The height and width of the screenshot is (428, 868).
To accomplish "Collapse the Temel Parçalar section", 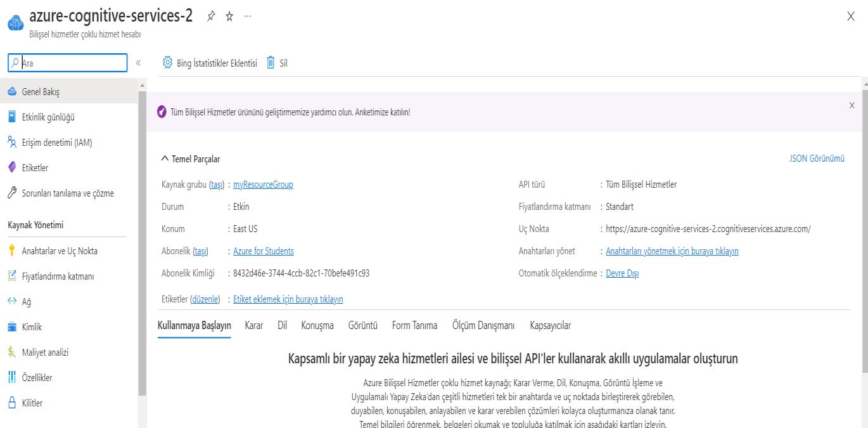I will coord(191,159).
